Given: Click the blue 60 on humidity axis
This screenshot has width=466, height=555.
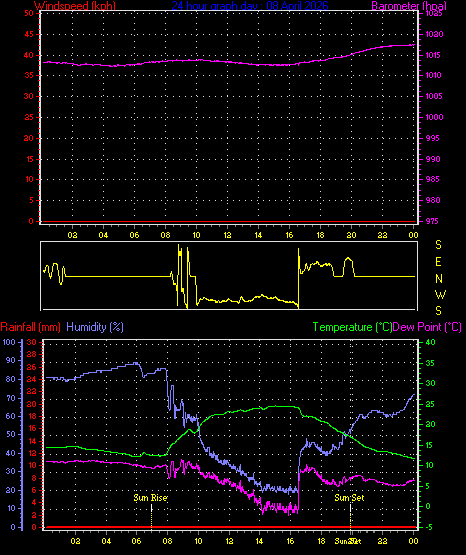Looking at the screenshot, I should tap(11, 416).
